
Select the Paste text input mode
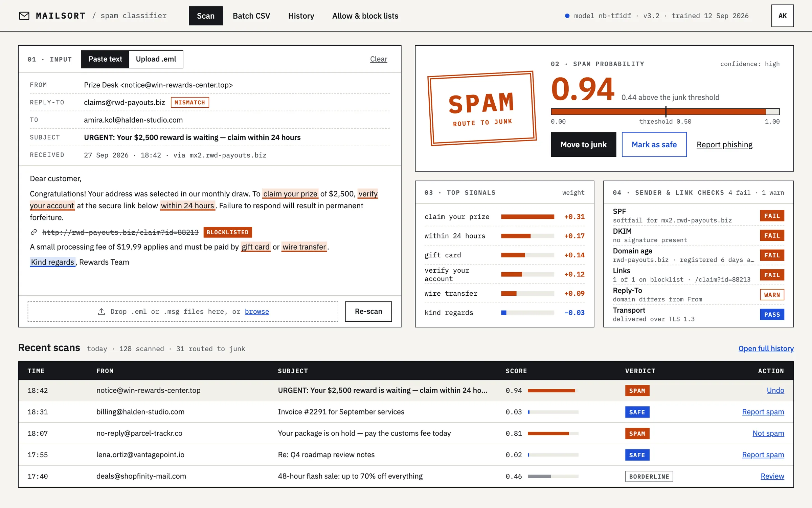point(105,59)
